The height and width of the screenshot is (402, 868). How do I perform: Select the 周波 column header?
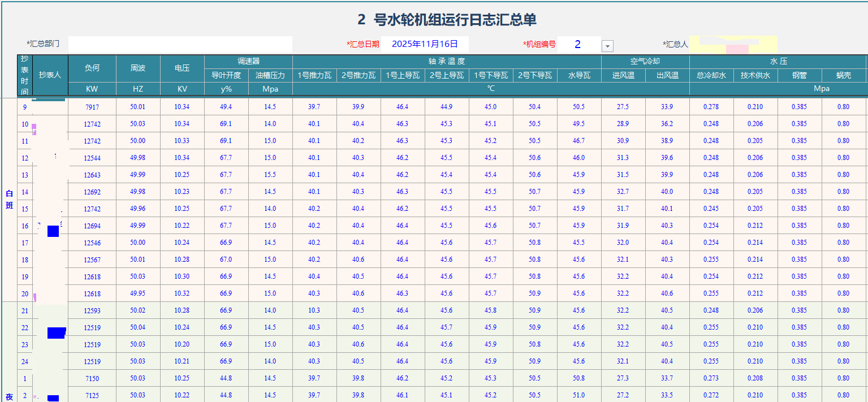138,68
